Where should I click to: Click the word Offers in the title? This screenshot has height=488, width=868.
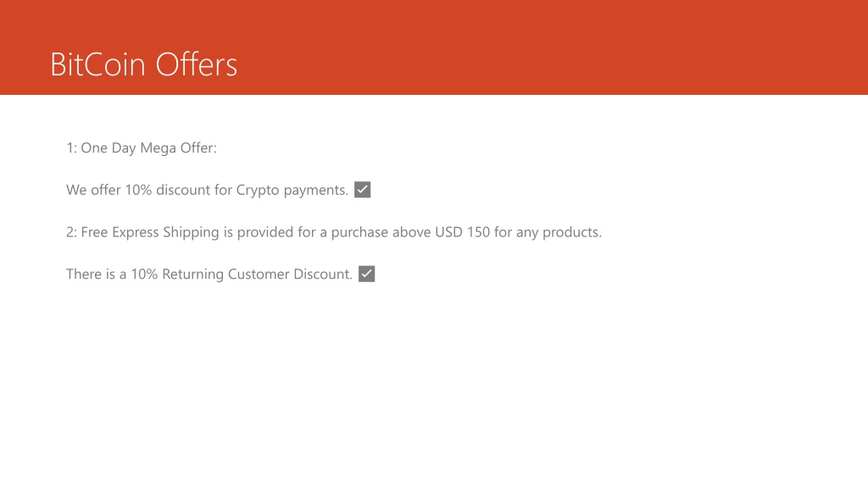pos(197,64)
